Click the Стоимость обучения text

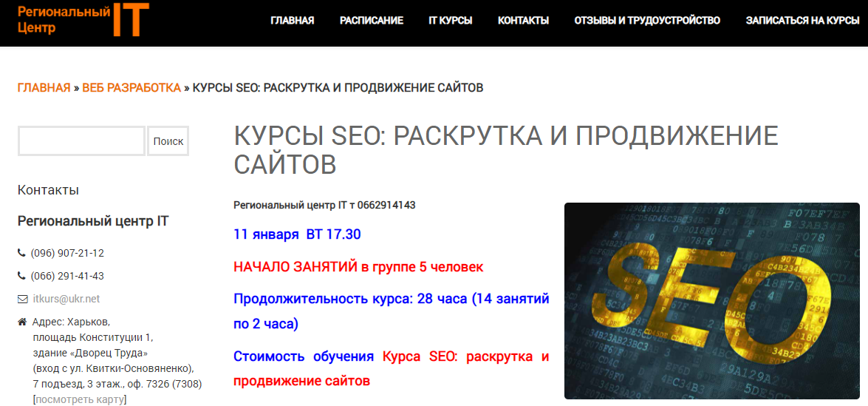(x=304, y=356)
